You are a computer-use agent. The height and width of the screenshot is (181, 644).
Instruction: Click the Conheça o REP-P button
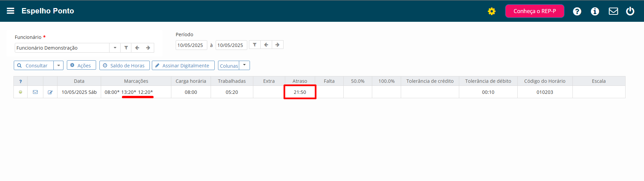coord(534,11)
